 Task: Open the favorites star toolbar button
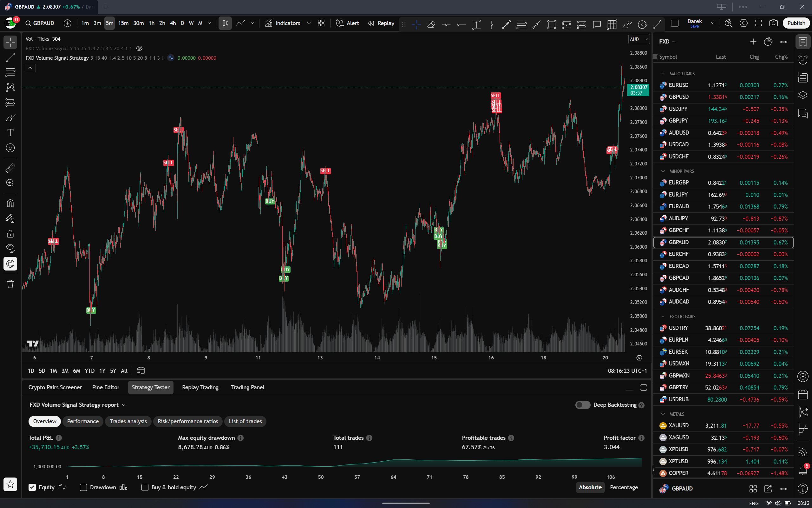[x=10, y=484]
